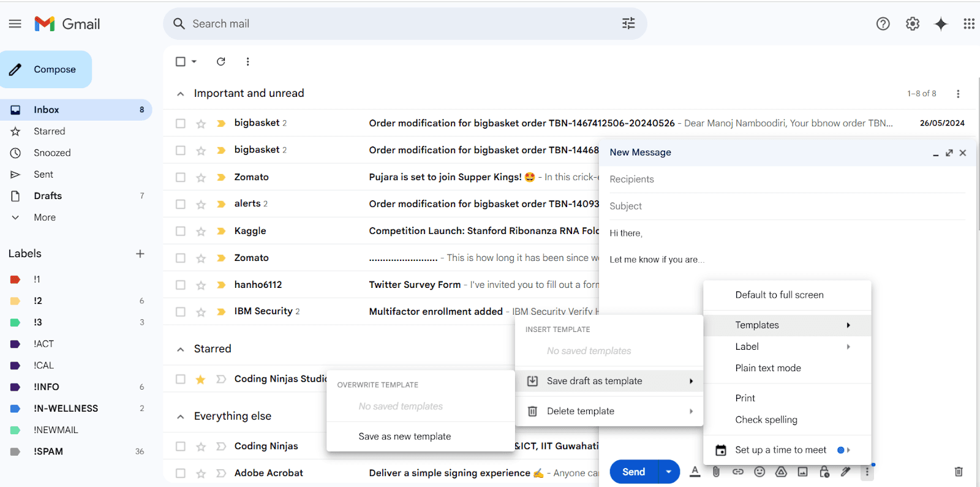
Task: Insert an emoji in the message
Action: click(759, 472)
